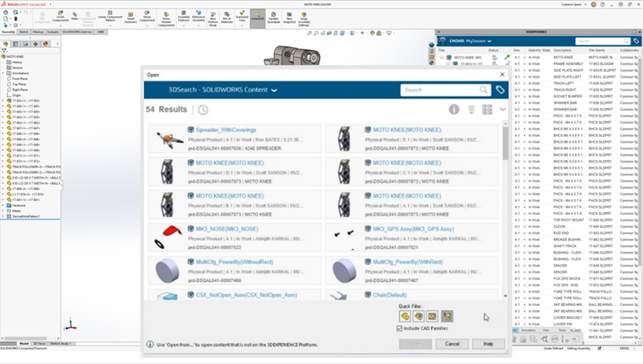Switch to the Sketch tab

(24, 32)
